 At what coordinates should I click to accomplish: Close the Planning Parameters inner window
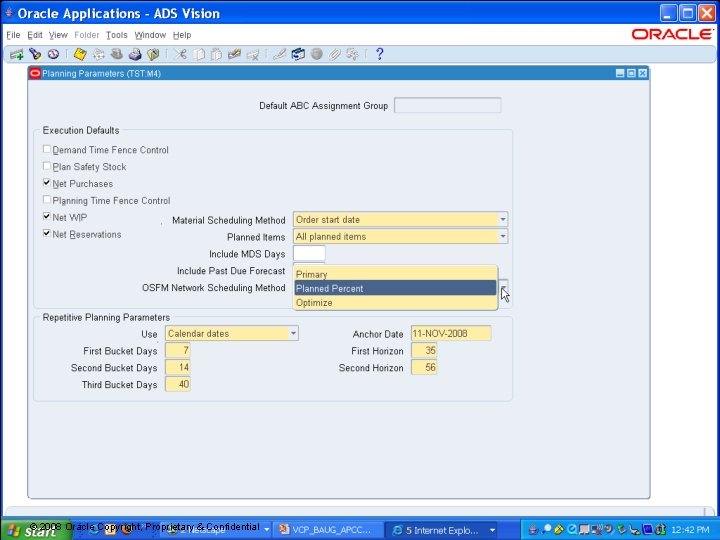pos(643,73)
